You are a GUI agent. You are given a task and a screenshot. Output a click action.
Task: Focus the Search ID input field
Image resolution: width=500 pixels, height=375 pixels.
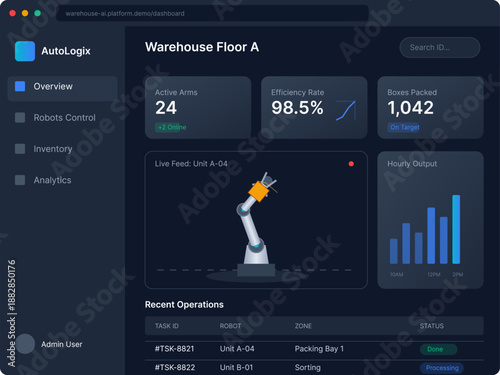click(440, 47)
